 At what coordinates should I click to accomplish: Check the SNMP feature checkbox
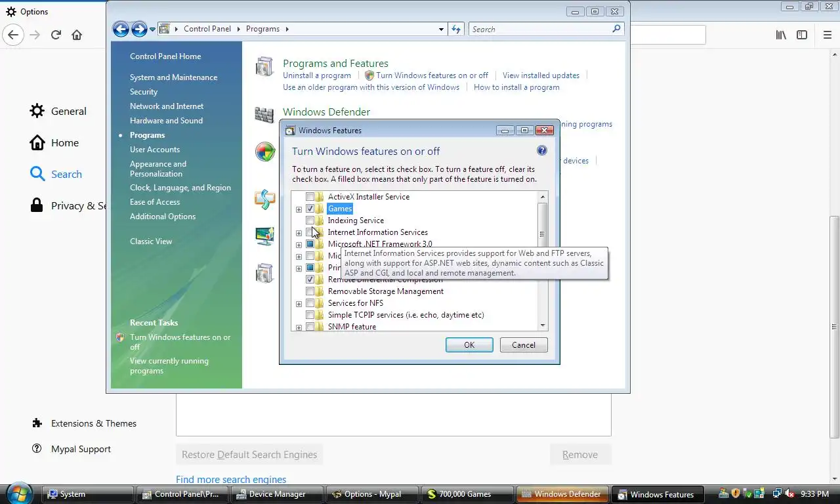[310, 327]
